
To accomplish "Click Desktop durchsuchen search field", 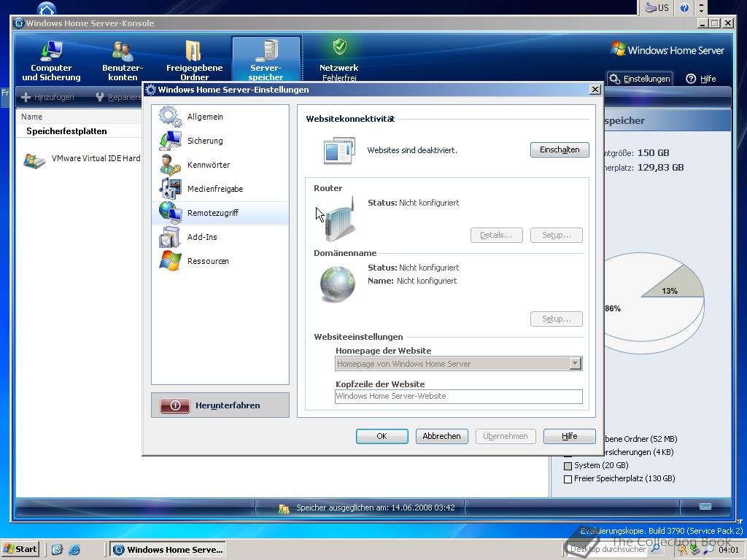I will click(x=608, y=549).
